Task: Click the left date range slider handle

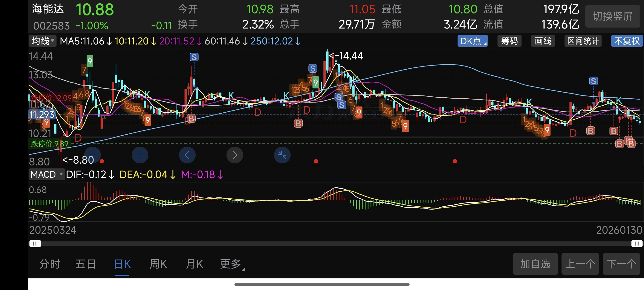Action: (35, 243)
